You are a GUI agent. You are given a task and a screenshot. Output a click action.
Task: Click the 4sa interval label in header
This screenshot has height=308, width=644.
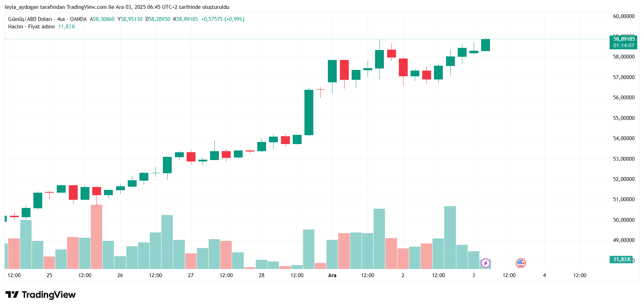[x=61, y=19]
